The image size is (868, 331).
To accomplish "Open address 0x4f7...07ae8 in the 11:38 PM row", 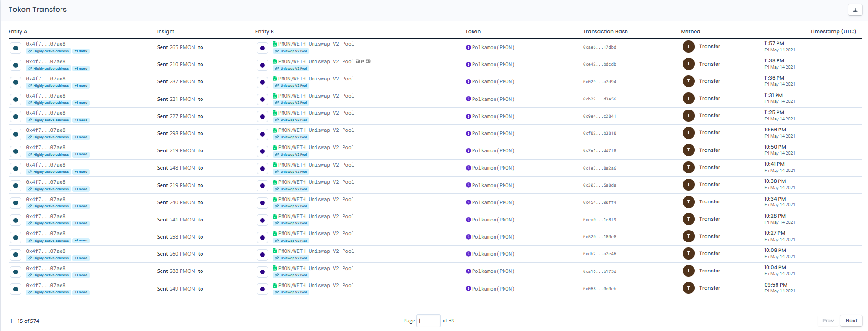I will click(x=46, y=61).
